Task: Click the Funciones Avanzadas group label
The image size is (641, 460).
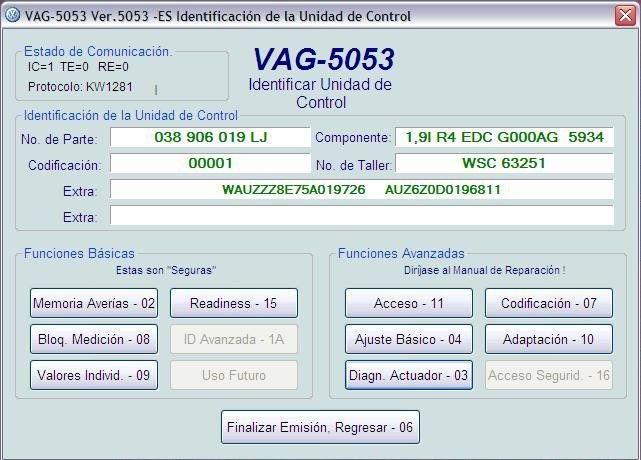Action: point(401,254)
